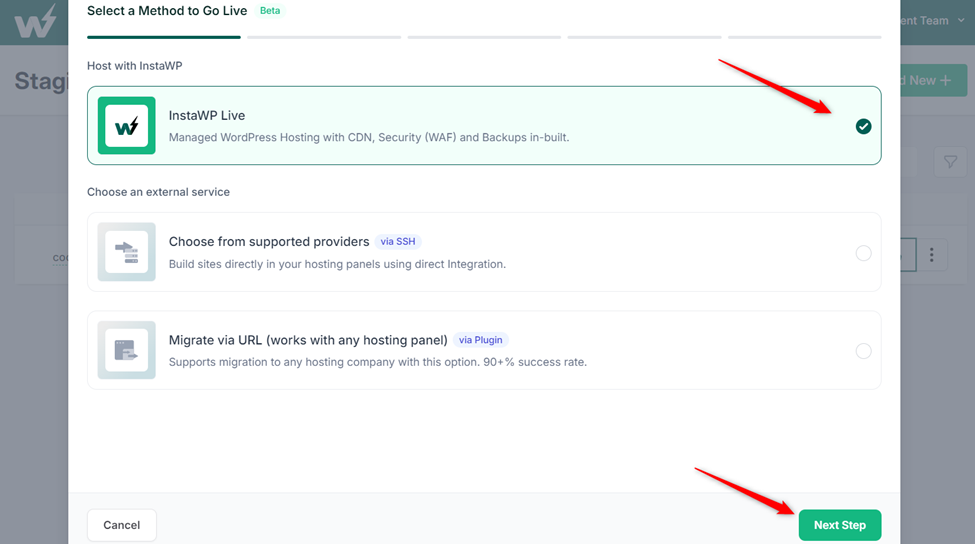Image resolution: width=975 pixels, height=544 pixels.
Task: Select Migrate via URL radio option
Action: [x=863, y=351]
